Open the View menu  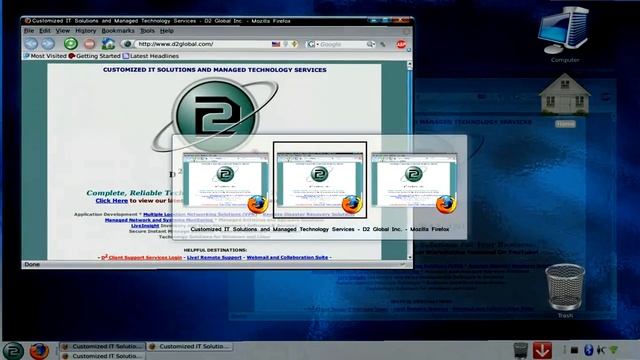tap(62, 31)
